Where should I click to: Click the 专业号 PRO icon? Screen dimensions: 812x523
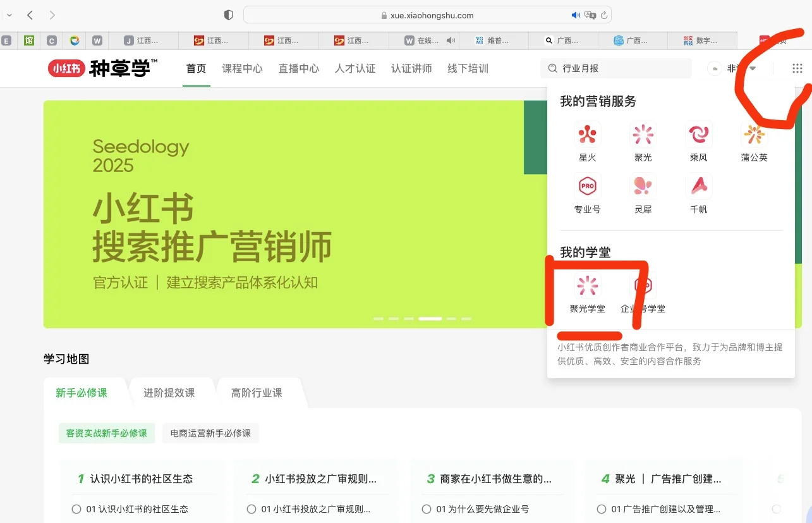click(588, 187)
